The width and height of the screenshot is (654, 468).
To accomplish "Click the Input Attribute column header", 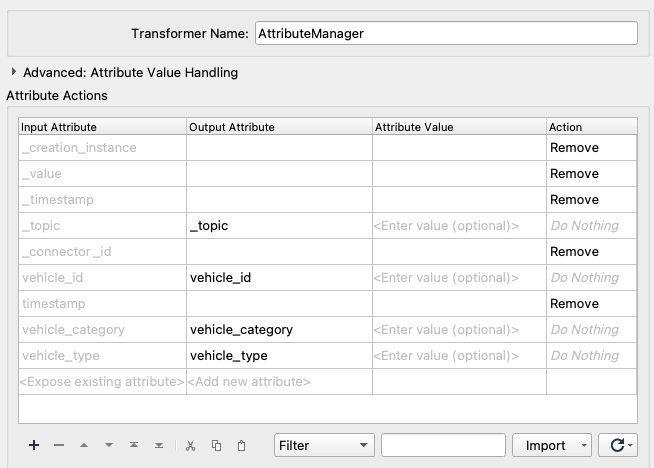I will [x=102, y=127].
